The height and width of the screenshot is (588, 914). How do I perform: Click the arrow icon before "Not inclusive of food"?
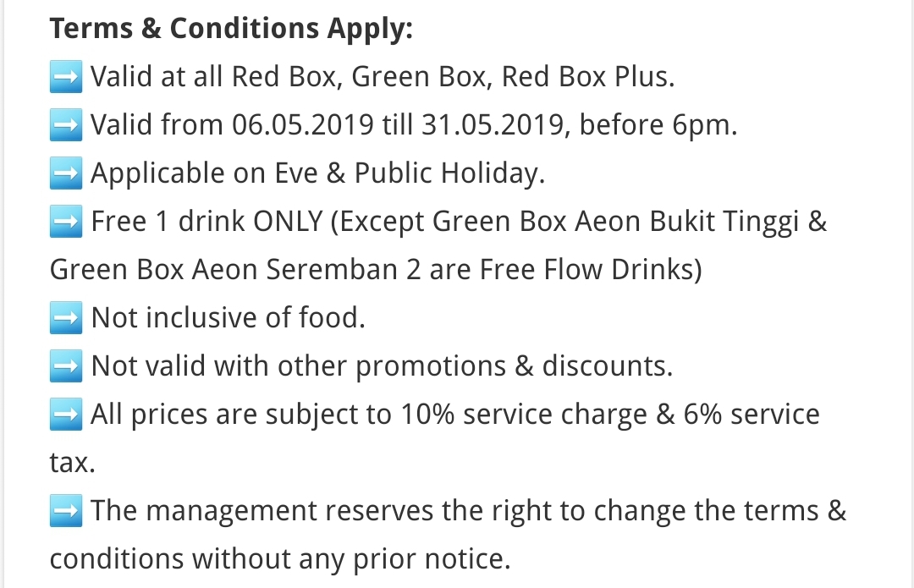pyautogui.click(x=66, y=318)
